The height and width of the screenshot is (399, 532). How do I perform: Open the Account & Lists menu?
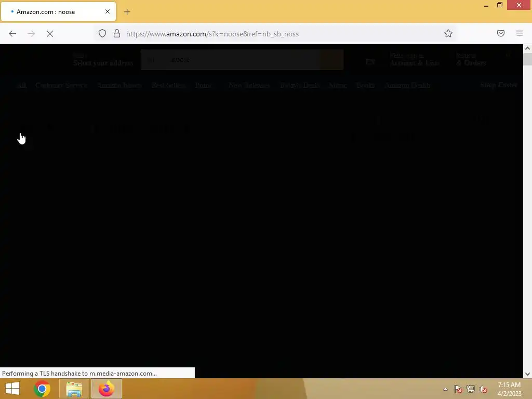pyautogui.click(x=414, y=60)
